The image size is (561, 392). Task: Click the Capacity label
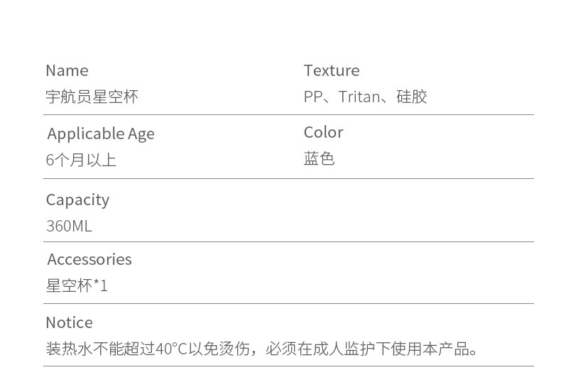tap(77, 200)
